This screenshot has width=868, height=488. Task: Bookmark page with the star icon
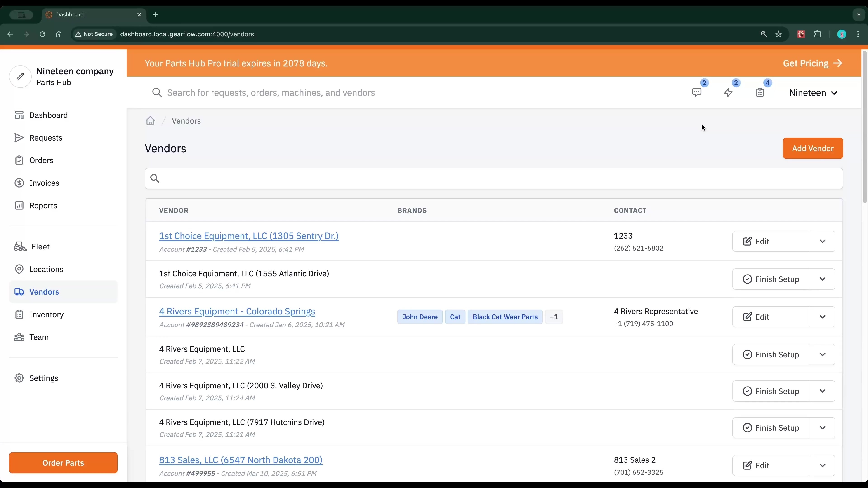pyautogui.click(x=778, y=34)
